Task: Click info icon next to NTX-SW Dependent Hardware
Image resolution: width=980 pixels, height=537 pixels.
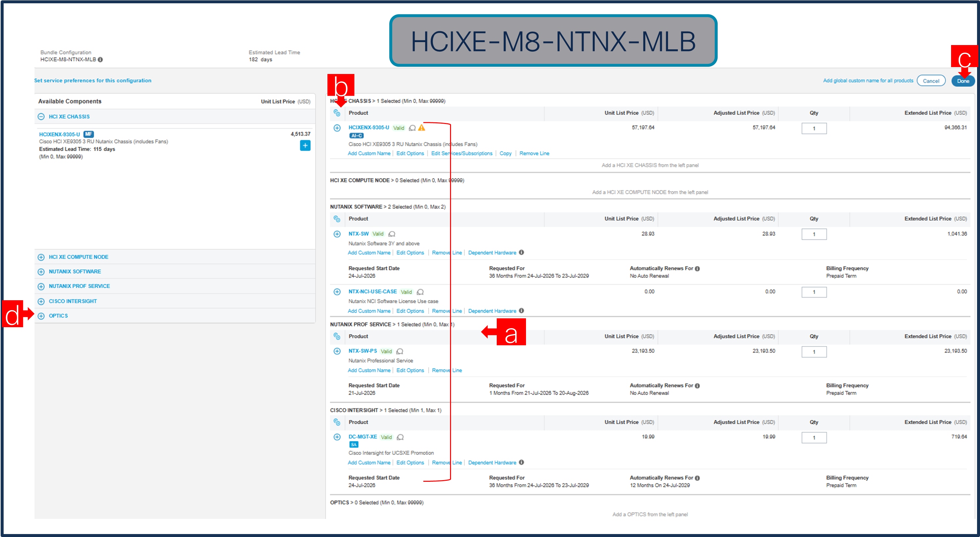Action: tap(521, 252)
